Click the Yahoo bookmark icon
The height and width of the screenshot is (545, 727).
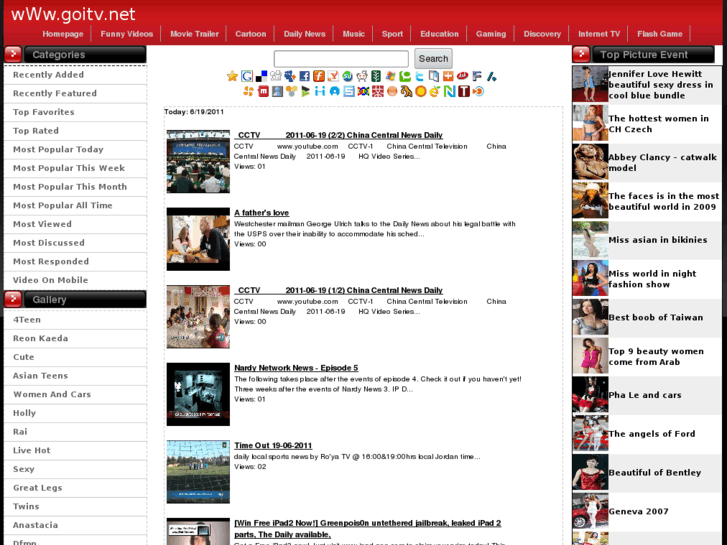pyautogui.click(x=333, y=76)
